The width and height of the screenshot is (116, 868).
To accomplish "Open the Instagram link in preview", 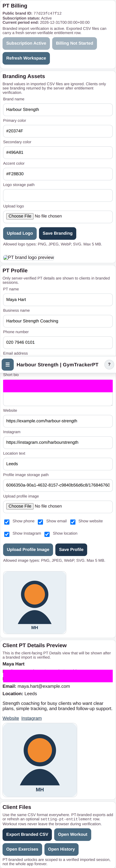I will coord(31,718).
